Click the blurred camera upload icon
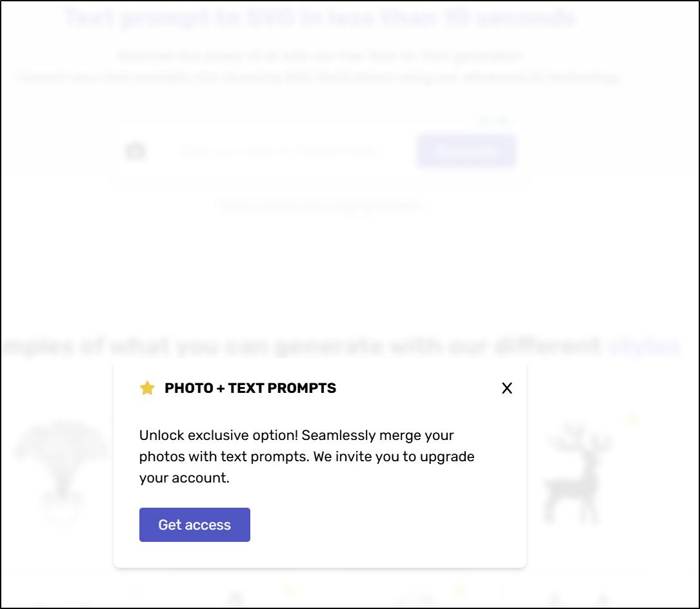The width and height of the screenshot is (700, 609). 135,151
